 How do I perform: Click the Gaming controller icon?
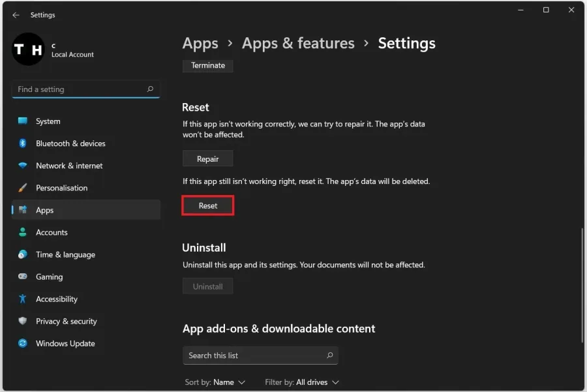(22, 277)
